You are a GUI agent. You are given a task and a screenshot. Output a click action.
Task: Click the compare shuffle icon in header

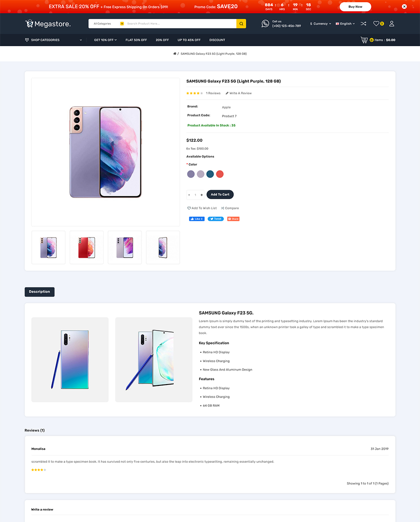click(x=363, y=23)
